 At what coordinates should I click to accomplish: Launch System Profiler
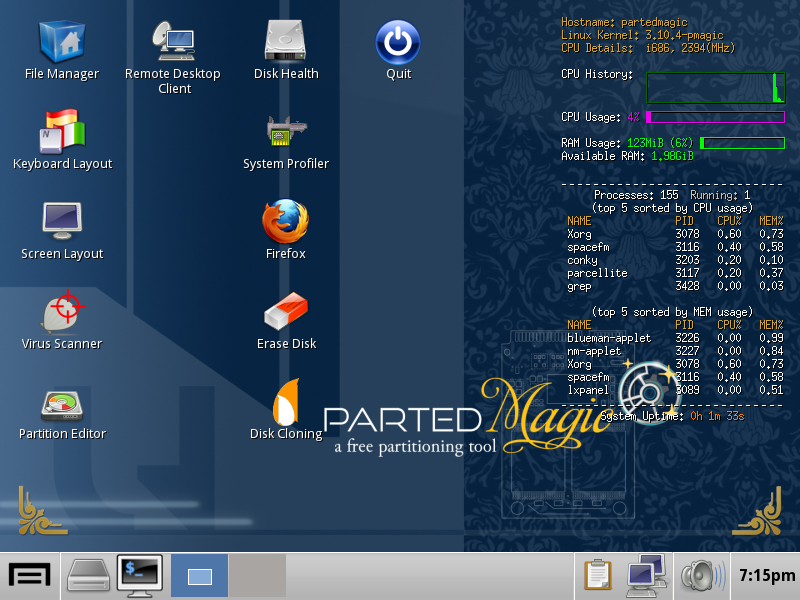coord(286,131)
